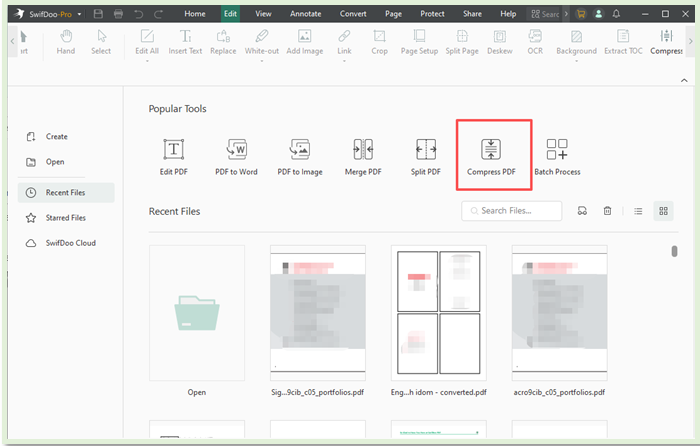
Task: Expand Edit All dropdown arrow
Action: coord(147,61)
